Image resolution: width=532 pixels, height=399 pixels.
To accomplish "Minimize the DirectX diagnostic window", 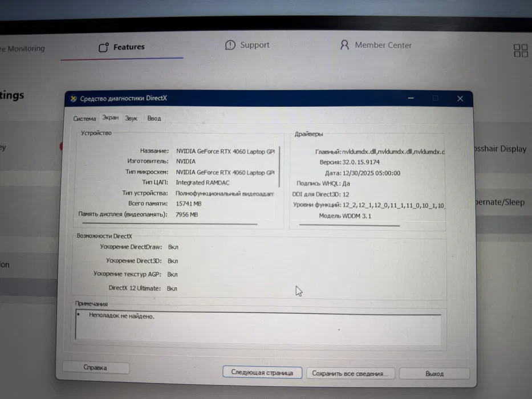I will tap(411, 98).
